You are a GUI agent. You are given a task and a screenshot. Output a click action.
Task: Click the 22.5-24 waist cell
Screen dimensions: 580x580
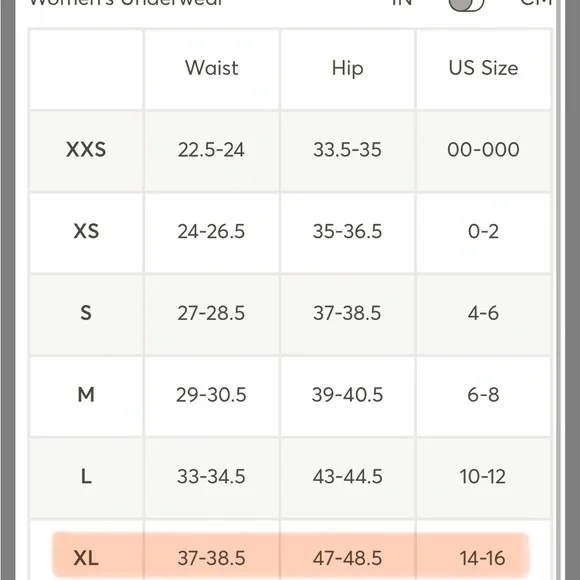click(x=211, y=150)
